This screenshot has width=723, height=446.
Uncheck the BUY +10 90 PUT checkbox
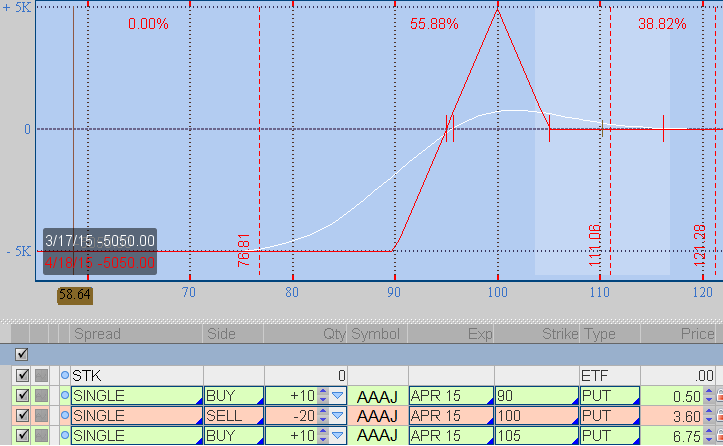22,395
